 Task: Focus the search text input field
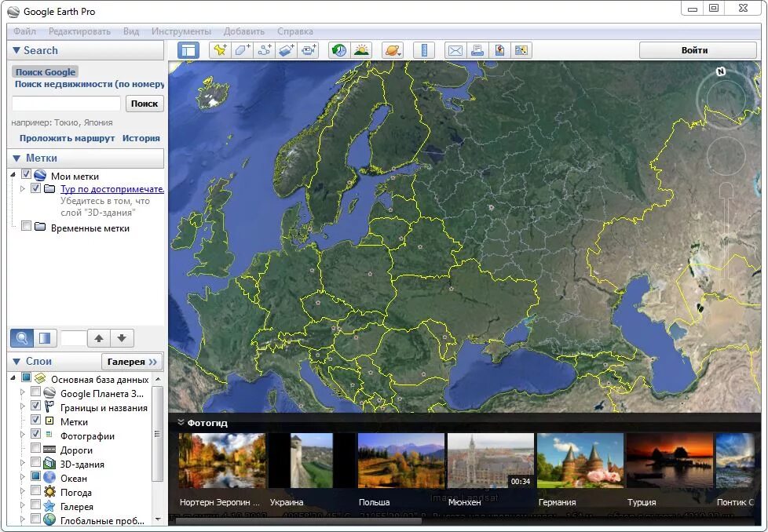(66, 104)
